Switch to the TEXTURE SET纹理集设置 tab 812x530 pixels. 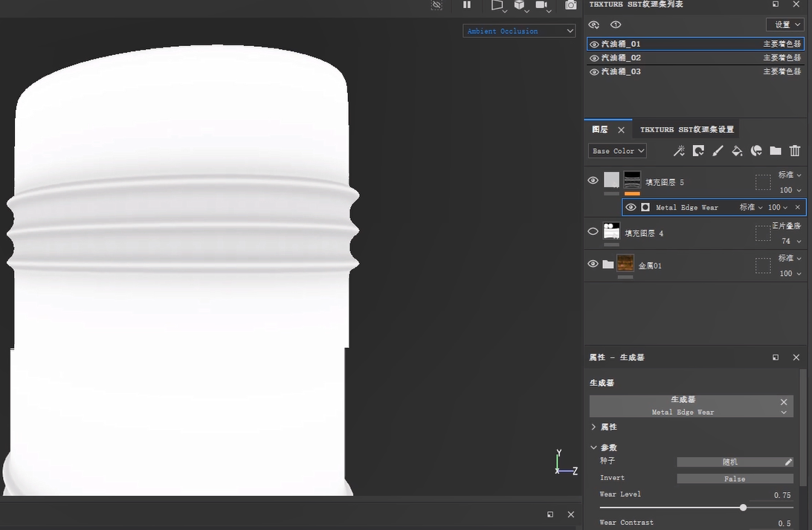(686, 129)
